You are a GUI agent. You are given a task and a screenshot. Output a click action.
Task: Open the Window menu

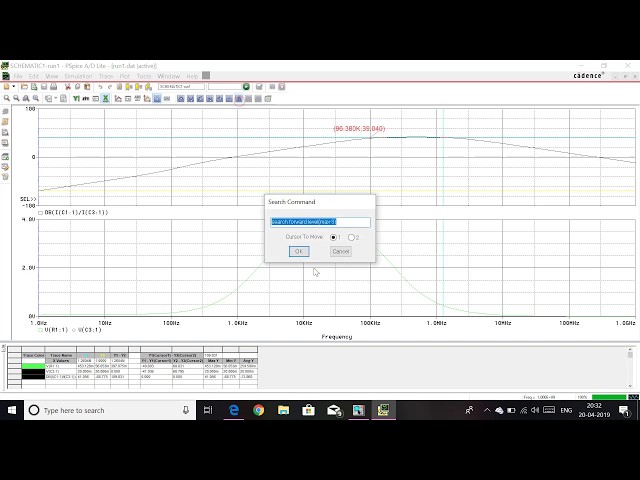click(169, 76)
